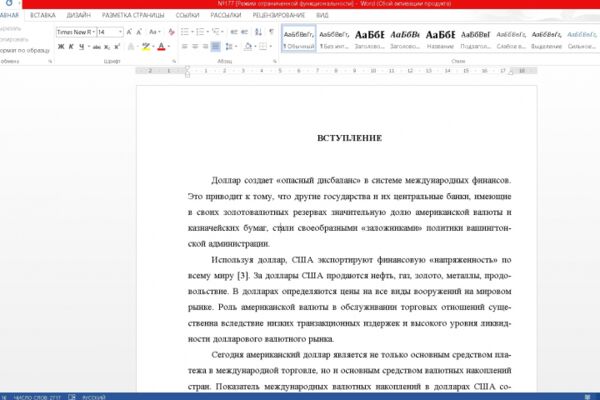Screen dimensions: 600x400
Task: Increase font size with the grow font icon
Action: click(x=129, y=32)
